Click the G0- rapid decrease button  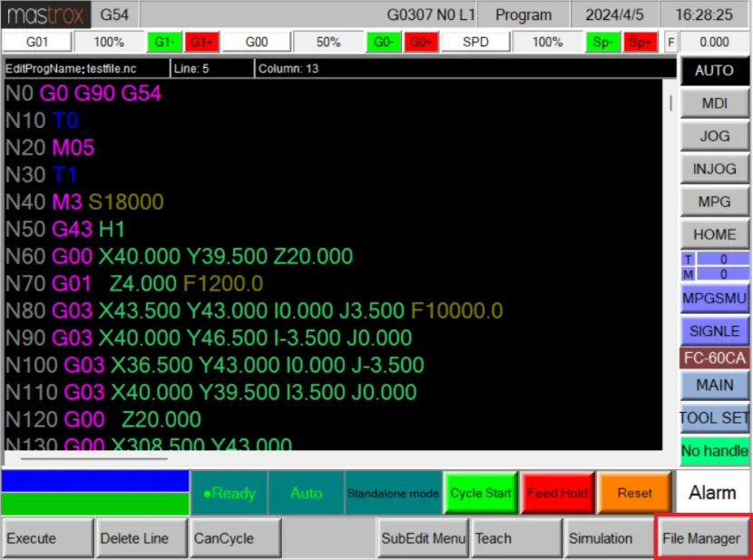point(383,43)
